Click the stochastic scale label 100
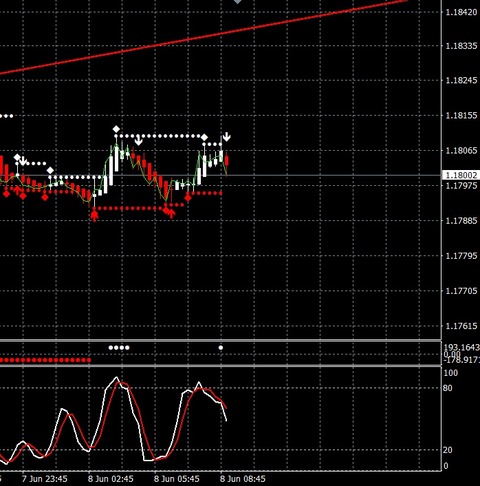The width and height of the screenshot is (480, 486). click(x=451, y=373)
